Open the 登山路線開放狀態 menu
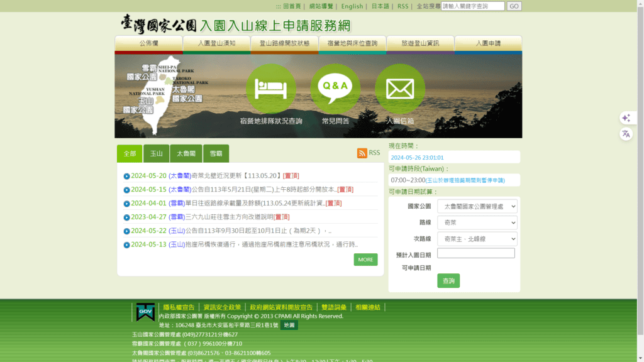This screenshot has height=362, width=644. tap(284, 43)
